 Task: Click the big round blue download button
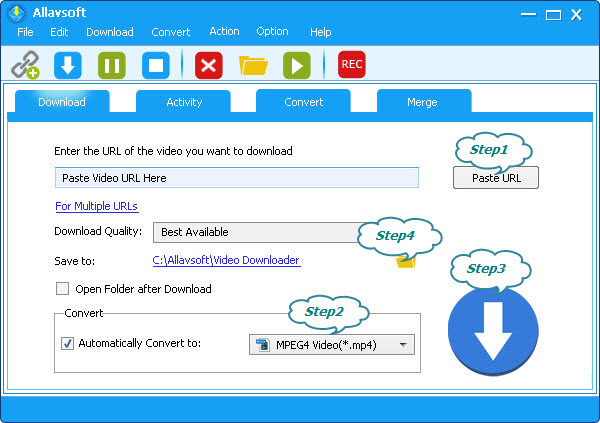(493, 332)
